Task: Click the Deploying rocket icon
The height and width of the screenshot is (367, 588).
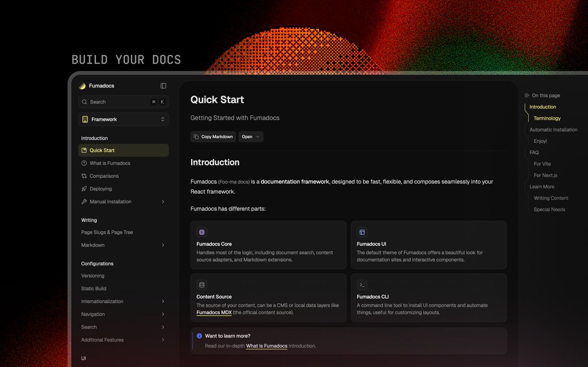Action: tap(84, 188)
